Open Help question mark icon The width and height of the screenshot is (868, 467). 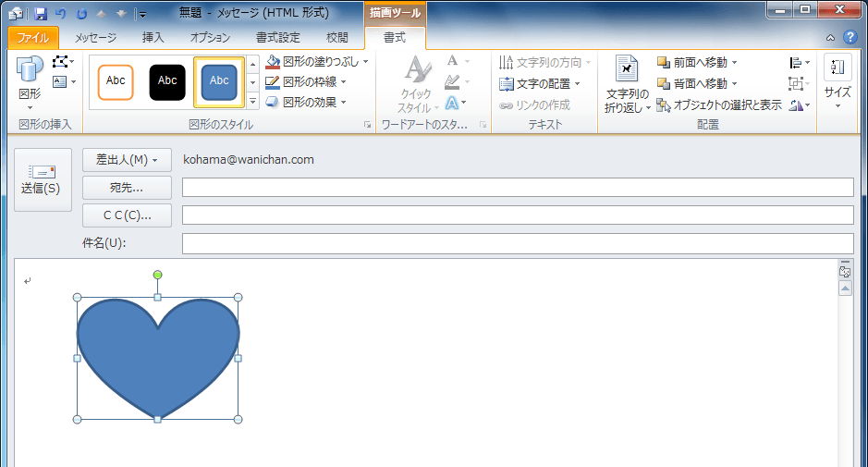coord(850,37)
